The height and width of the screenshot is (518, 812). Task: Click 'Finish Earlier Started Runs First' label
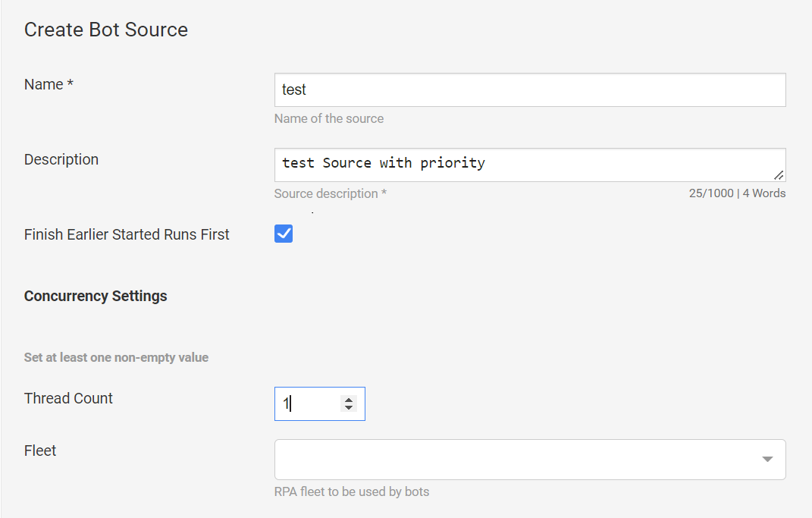(x=127, y=234)
